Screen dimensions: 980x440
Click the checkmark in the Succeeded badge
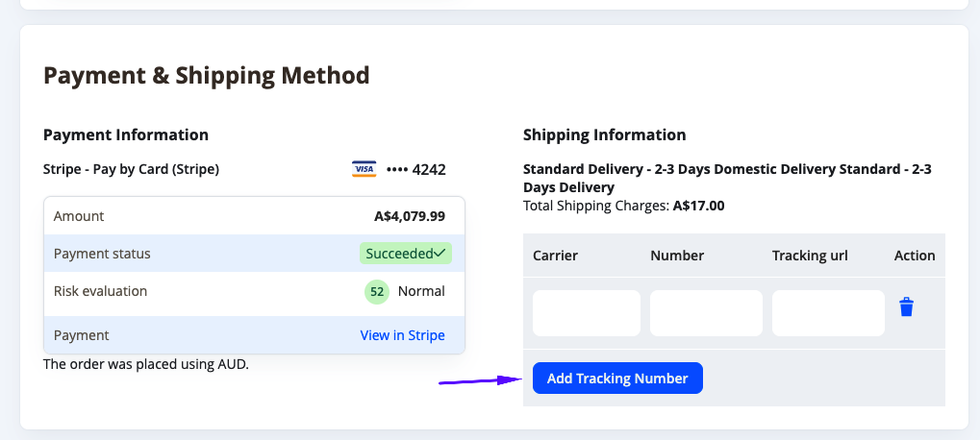coord(440,254)
